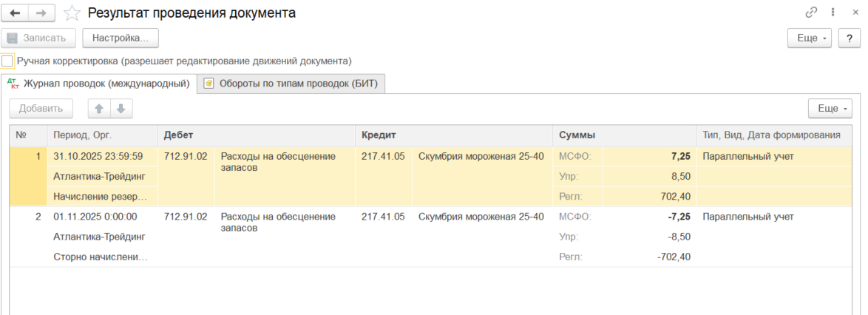Image resolution: width=868 pixels, height=315 pixels.
Task: Click the Суммы column header
Action: [x=577, y=135]
